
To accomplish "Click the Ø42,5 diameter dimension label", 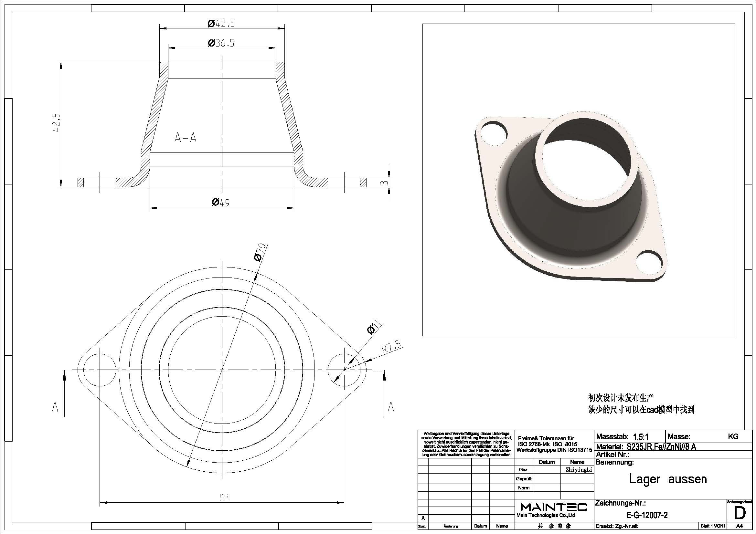I will tap(221, 23).
